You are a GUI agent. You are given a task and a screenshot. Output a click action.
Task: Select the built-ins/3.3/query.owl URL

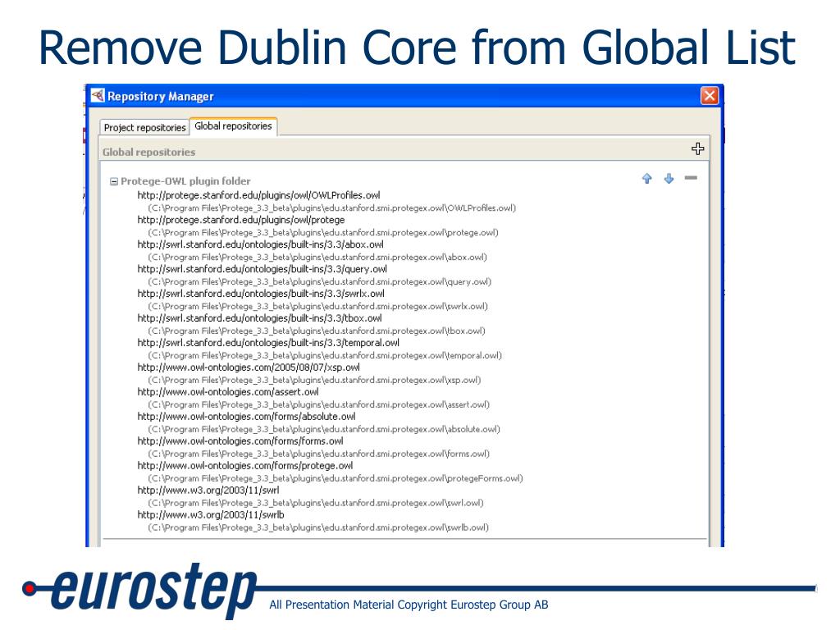click(262, 269)
